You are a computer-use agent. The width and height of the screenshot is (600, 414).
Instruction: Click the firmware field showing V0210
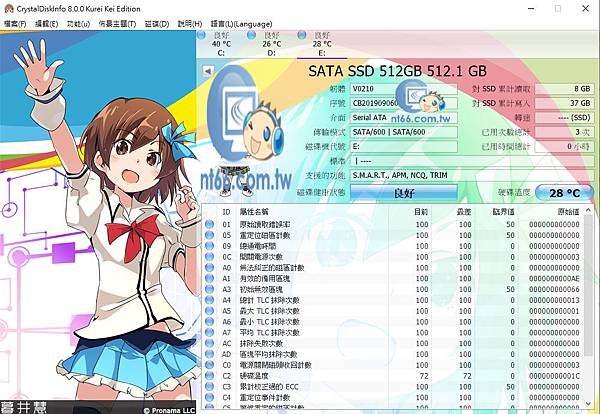click(x=404, y=89)
